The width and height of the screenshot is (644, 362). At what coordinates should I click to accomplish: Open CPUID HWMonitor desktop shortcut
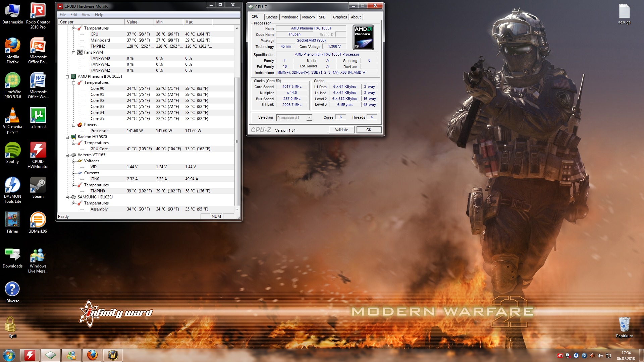(38, 155)
